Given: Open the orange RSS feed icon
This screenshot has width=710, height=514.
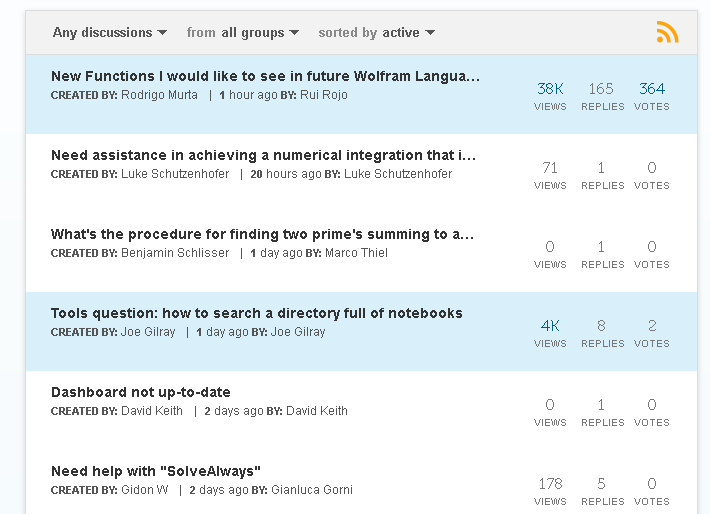Looking at the screenshot, I should (667, 32).
